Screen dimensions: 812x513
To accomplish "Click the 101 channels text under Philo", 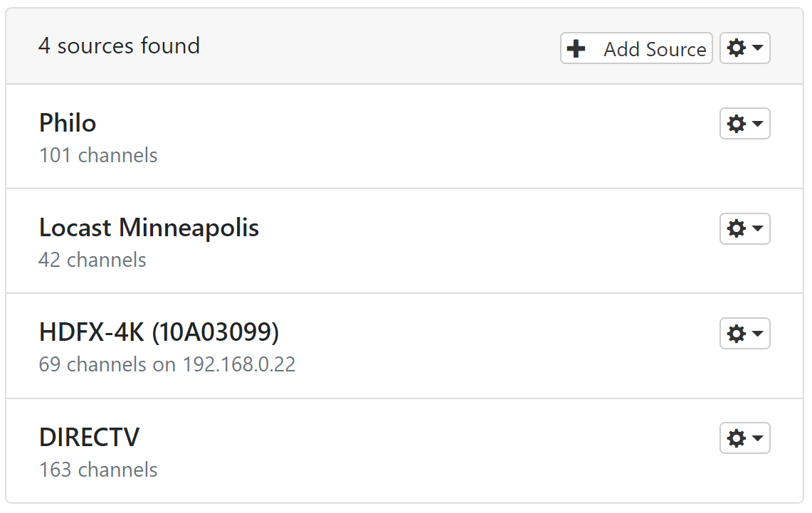I will 98,155.
